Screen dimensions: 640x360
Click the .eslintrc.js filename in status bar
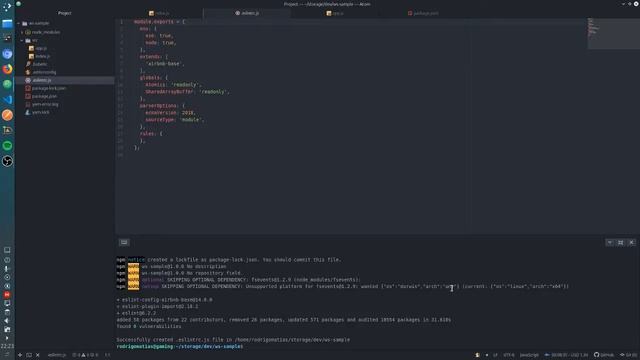click(x=57, y=355)
